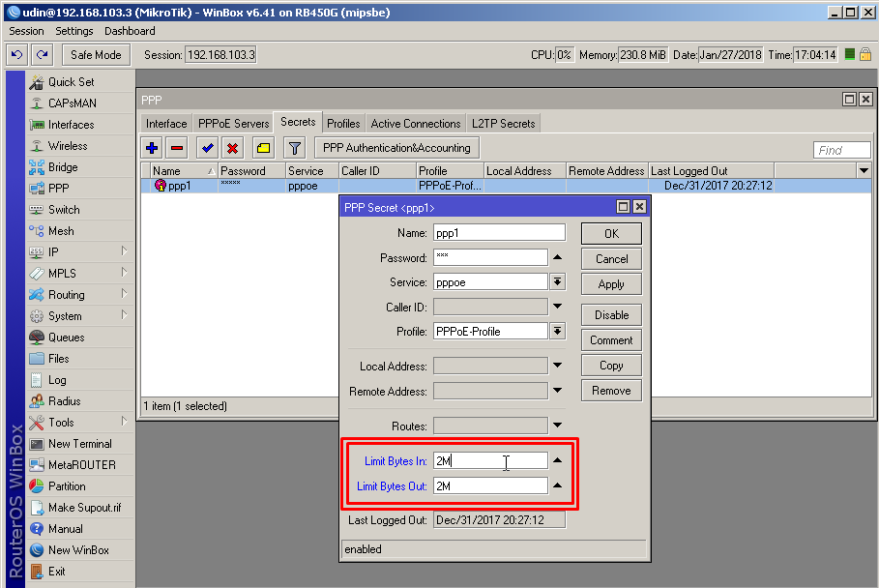Switch to the Active Connections tab

[416, 124]
